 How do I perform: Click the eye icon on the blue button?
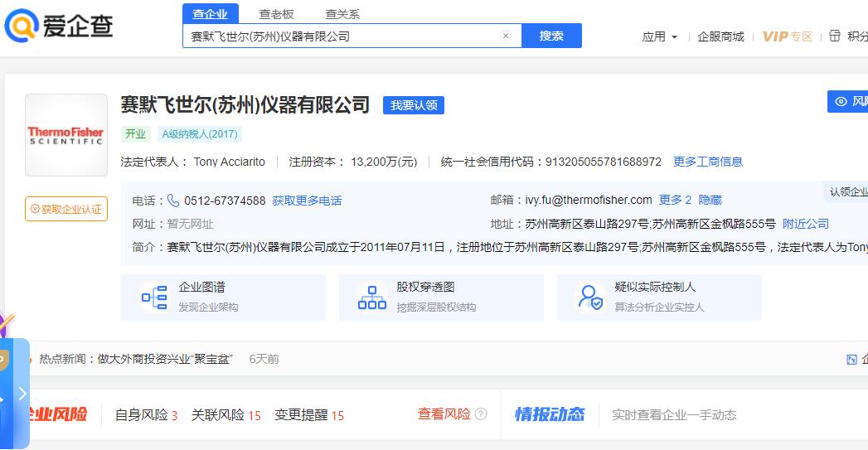pos(841,102)
